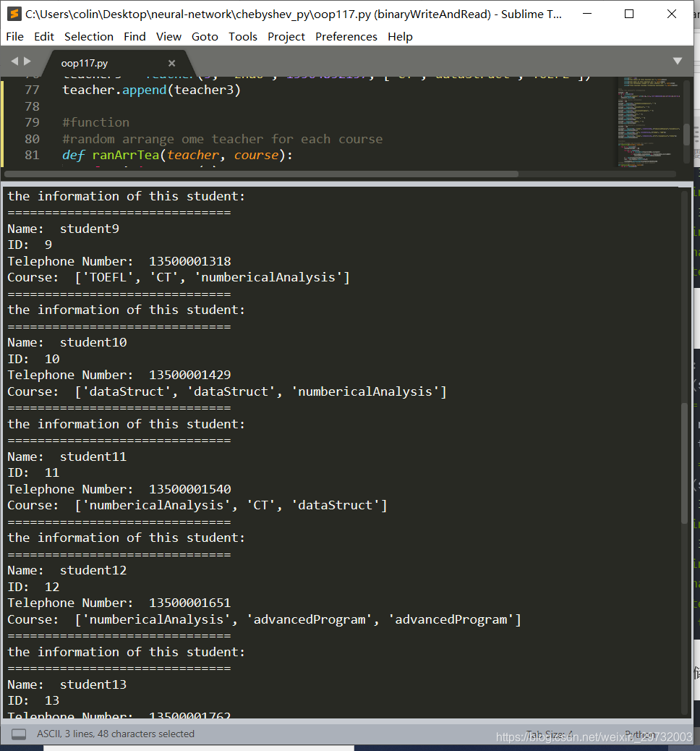This screenshot has width=700, height=751.
Task: Click 'Name: student13' in output
Action: pos(67,684)
